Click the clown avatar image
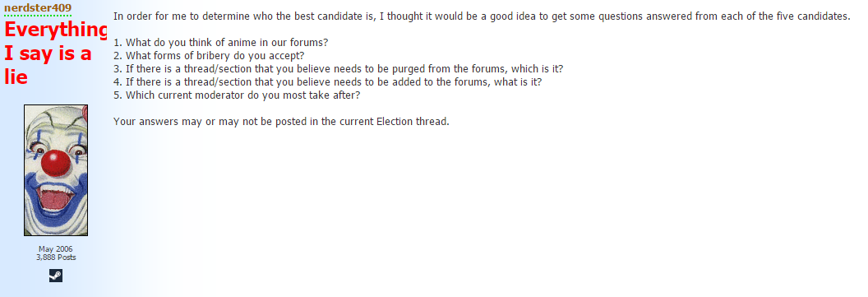Viewport: 868px width, 297px height. pos(56,170)
